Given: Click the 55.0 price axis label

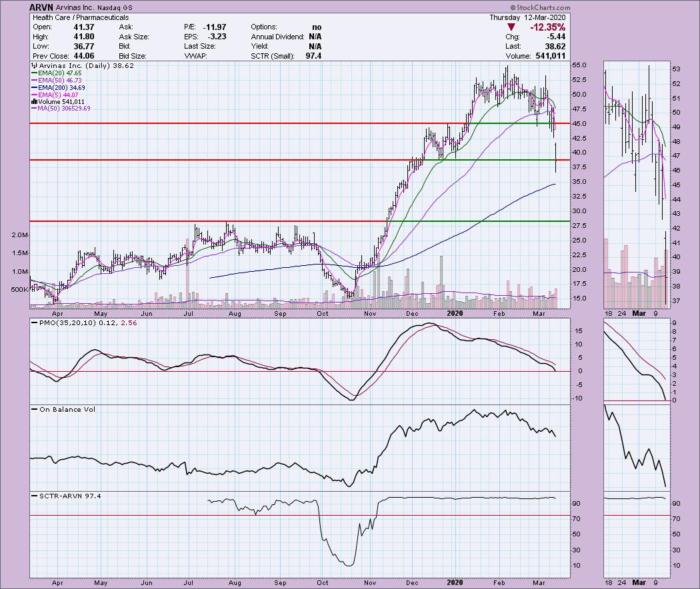Looking at the screenshot, I should [579, 65].
